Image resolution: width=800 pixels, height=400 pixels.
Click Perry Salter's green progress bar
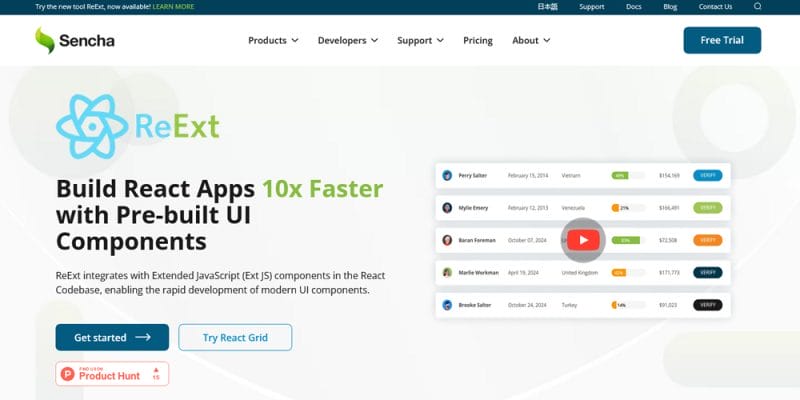point(620,175)
